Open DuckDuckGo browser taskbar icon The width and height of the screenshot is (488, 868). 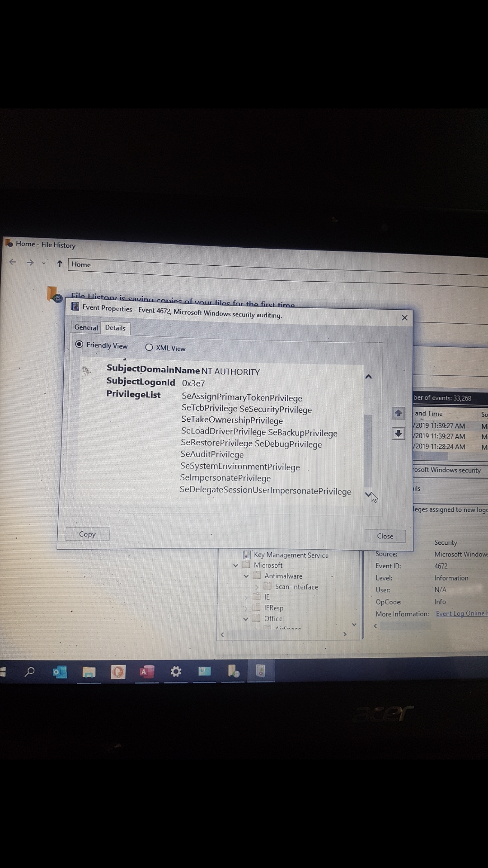[x=118, y=672]
